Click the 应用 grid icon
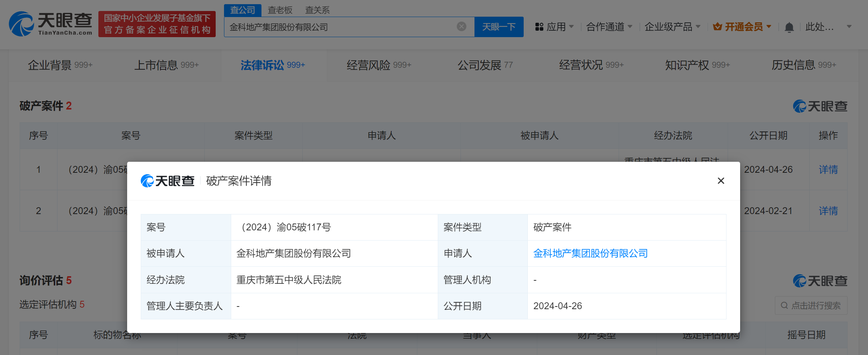The width and height of the screenshot is (868, 355). tap(539, 27)
